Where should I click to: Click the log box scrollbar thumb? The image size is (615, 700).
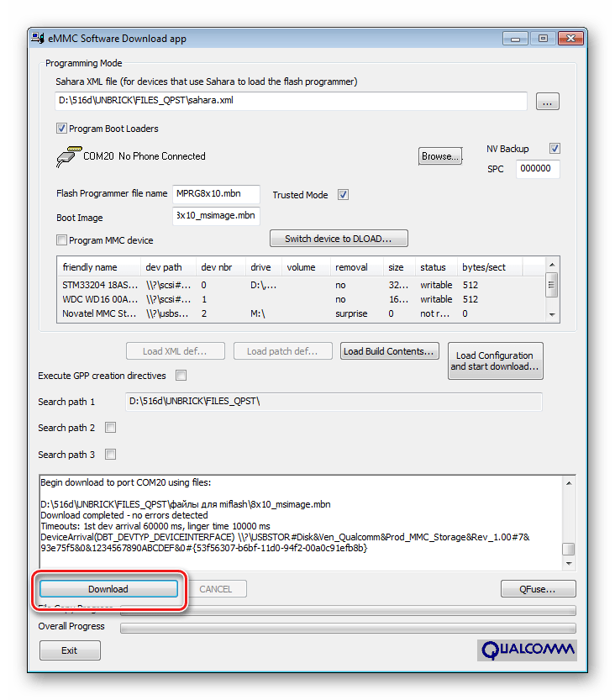pyautogui.click(x=569, y=549)
